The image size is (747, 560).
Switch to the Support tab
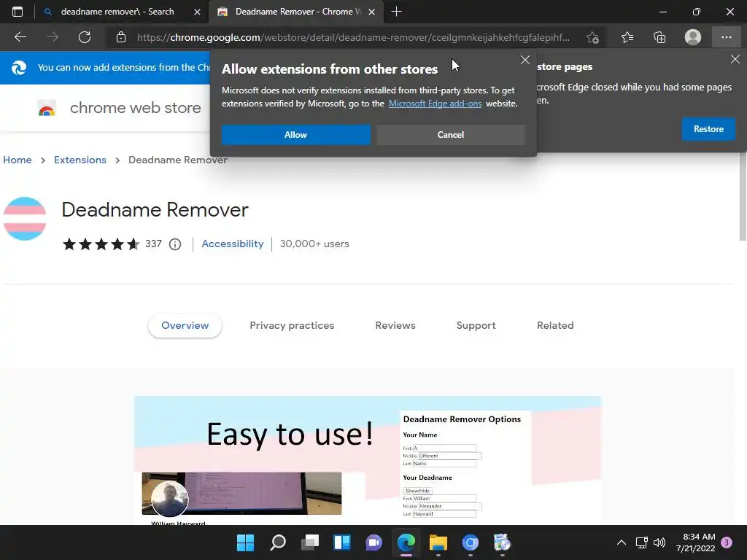click(476, 326)
